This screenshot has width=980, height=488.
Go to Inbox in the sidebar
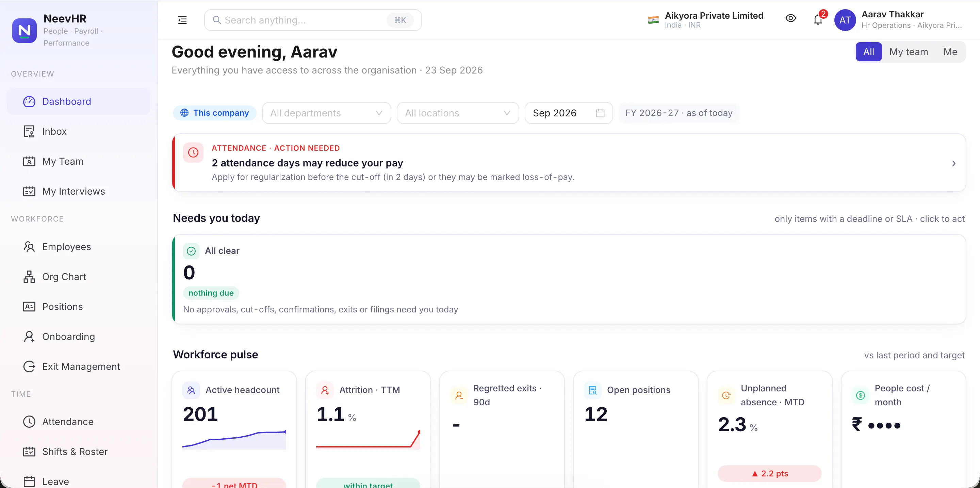click(78, 131)
